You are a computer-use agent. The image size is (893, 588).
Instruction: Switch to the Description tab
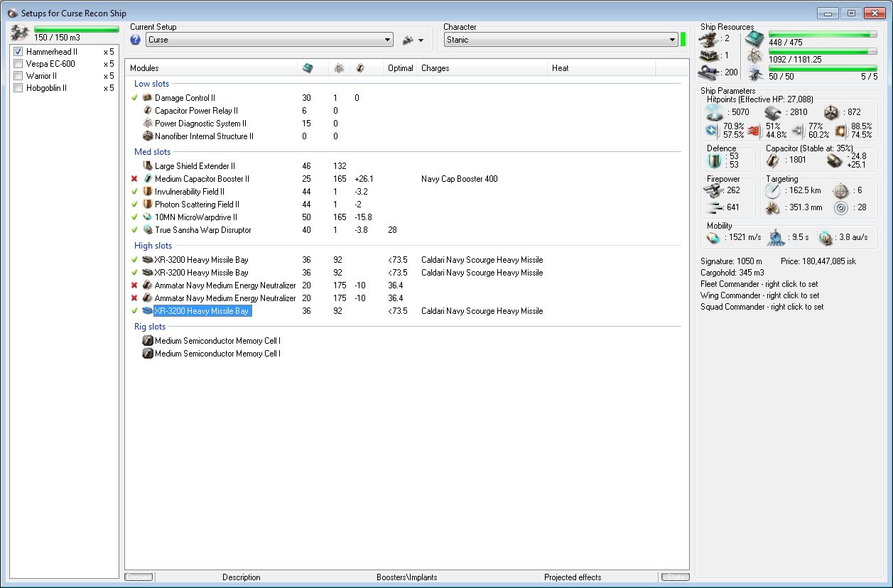pos(242,577)
